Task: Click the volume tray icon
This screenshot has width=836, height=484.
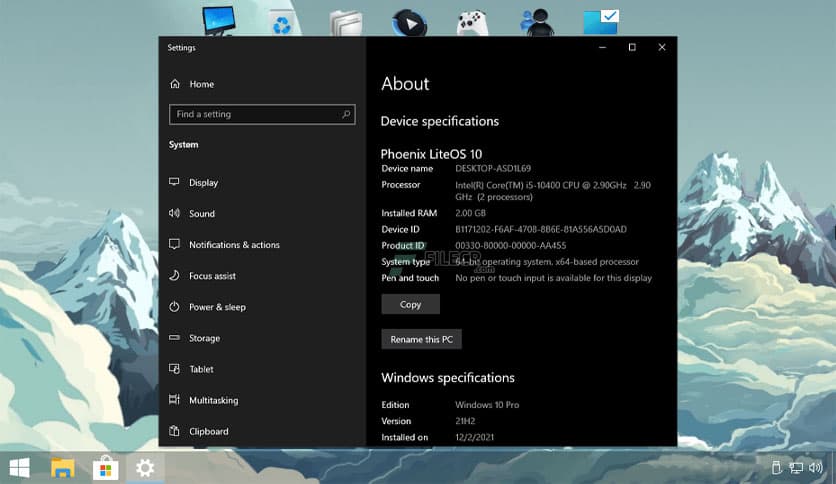Action: [815, 468]
